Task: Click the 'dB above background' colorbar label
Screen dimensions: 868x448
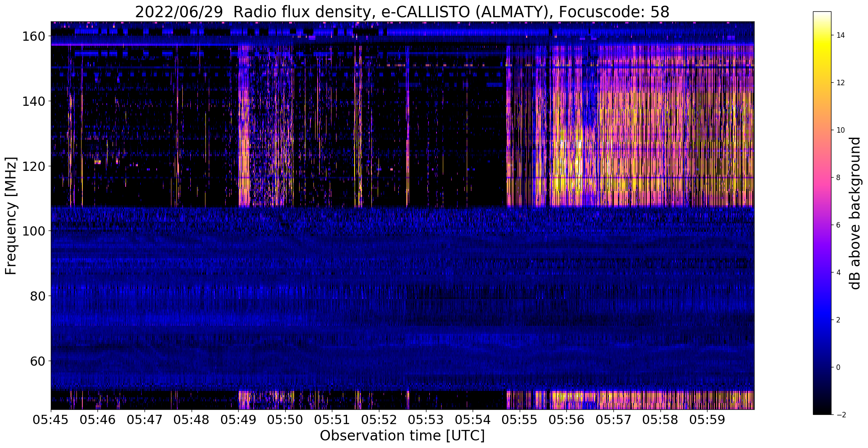Action: [855, 213]
